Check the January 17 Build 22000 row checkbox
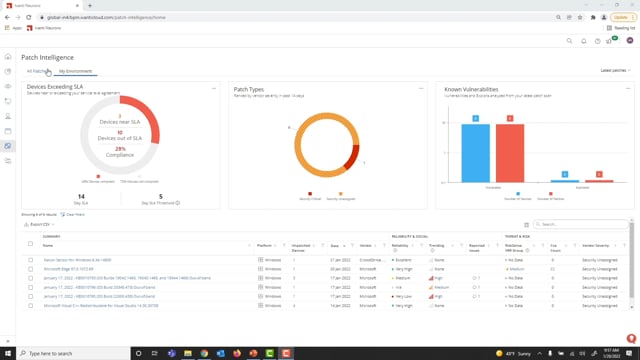This screenshot has width=640, height=360. (30, 297)
